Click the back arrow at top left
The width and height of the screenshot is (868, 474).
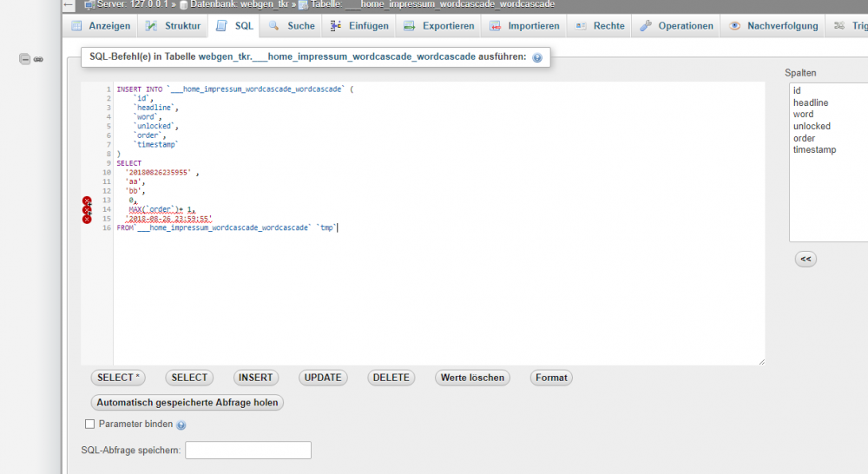pyautogui.click(x=68, y=5)
